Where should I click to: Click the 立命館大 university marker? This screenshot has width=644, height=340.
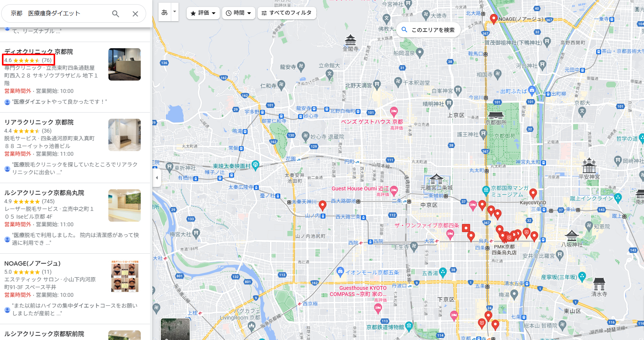tap(329, 73)
